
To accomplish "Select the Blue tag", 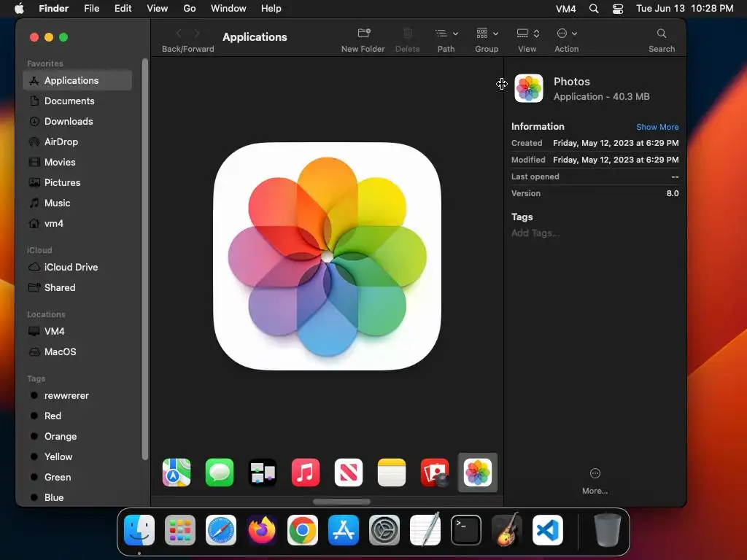I will (77, 497).
